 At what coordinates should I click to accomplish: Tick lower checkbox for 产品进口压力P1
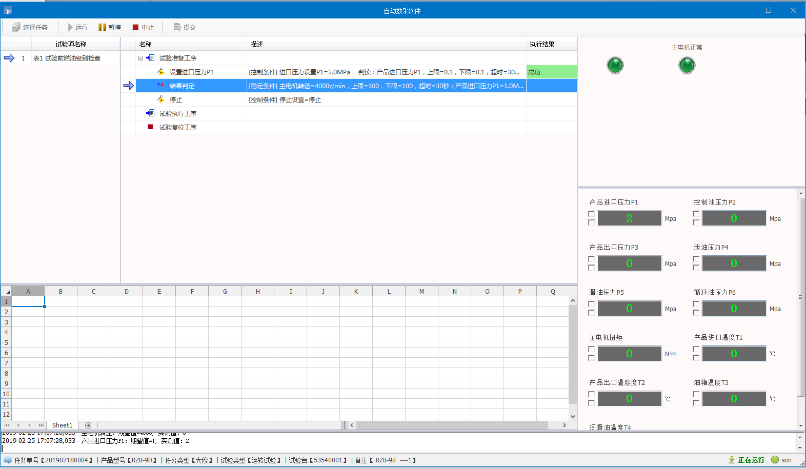591,222
